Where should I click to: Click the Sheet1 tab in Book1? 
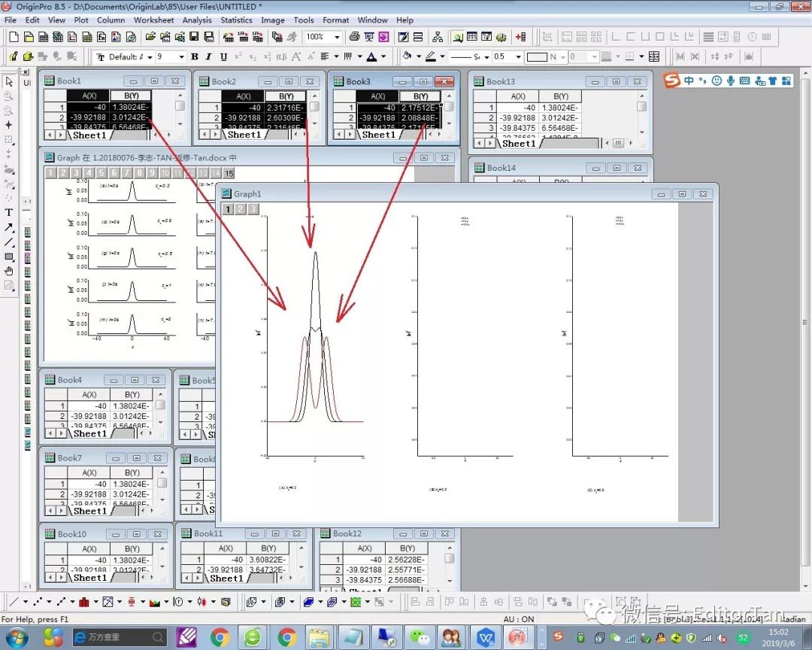pos(89,135)
